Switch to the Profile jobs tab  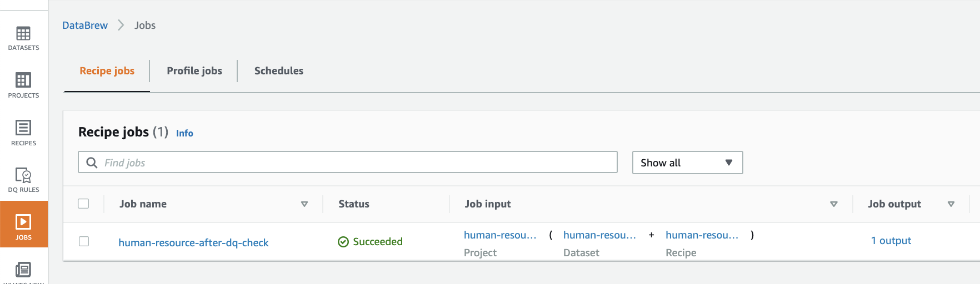point(194,71)
